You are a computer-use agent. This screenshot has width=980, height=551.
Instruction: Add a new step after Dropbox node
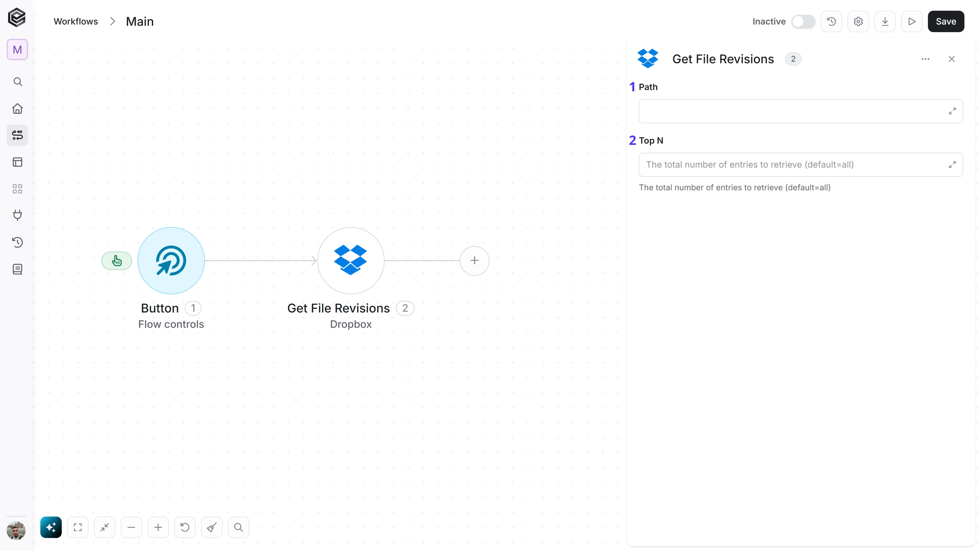474,260
